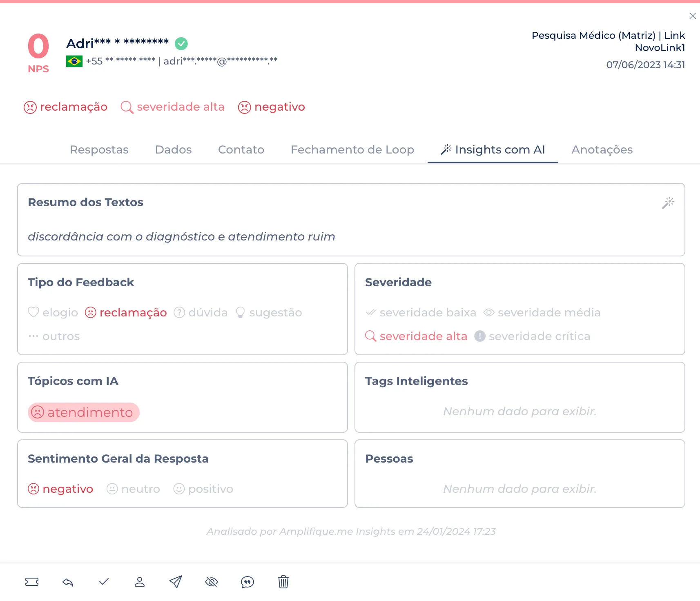Click the green verified badge by name
The image size is (700, 601).
[181, 43]
